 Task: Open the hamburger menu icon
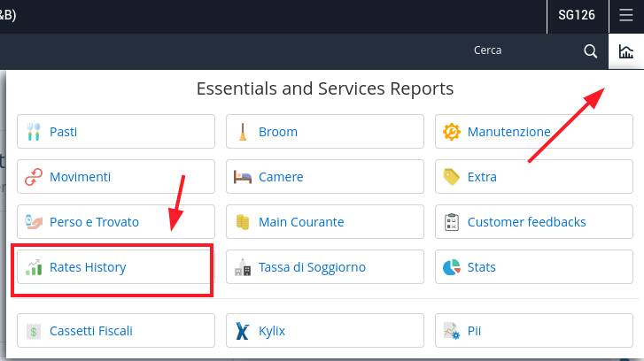tap(626, 15)
